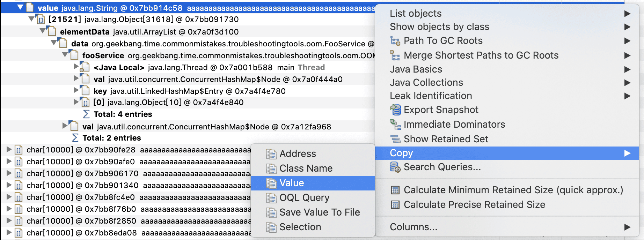Screen dimensions: 644x240
Task: Click the Save Value To File icon
Action: (271, 212)
